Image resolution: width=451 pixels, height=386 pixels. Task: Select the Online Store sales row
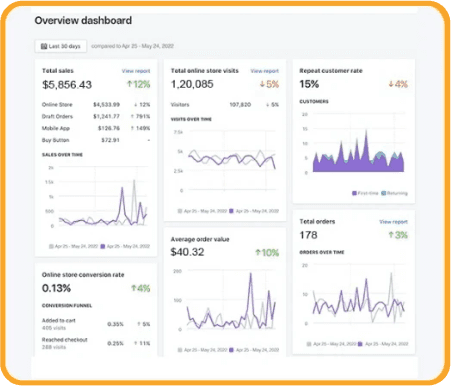[96, 105]
